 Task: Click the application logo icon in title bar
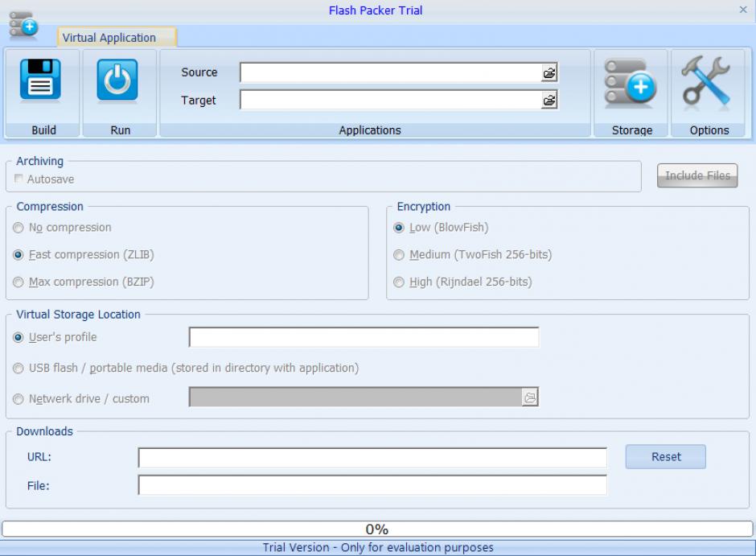(x=23, y=23)
